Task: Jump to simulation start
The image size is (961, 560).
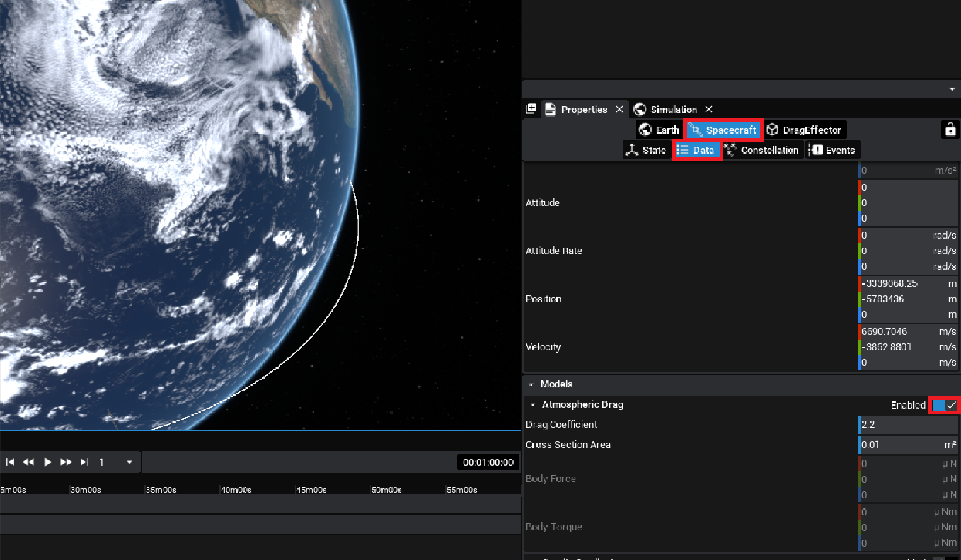Action: tap(10, 462)
